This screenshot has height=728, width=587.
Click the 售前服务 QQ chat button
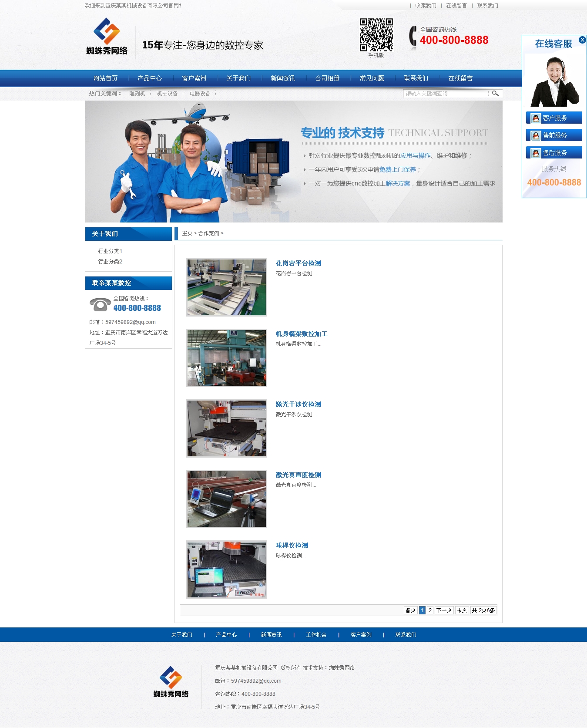click(553, 135)
